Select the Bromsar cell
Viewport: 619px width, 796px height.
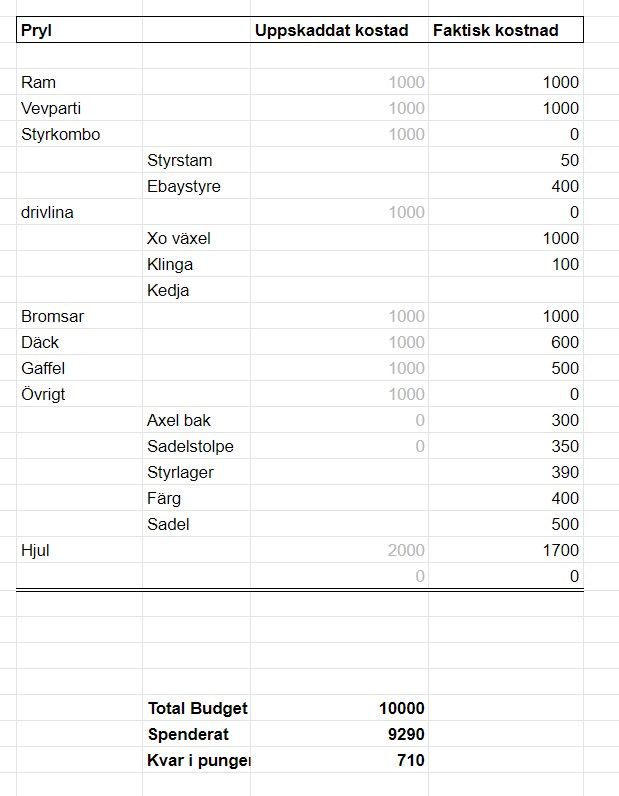(x=80, y=316)
